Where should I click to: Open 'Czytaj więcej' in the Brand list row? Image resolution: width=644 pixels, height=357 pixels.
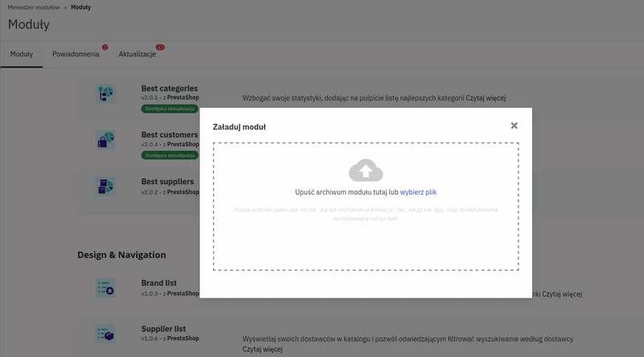562,294
